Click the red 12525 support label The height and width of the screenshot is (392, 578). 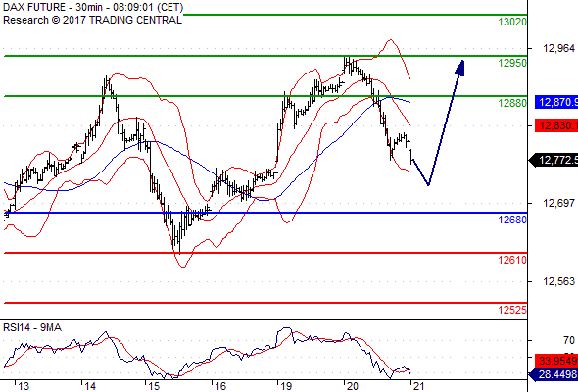click(512, 310)
